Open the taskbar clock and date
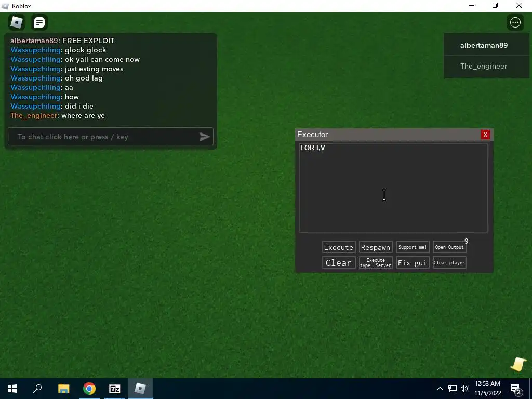 [x=487, y=389]
